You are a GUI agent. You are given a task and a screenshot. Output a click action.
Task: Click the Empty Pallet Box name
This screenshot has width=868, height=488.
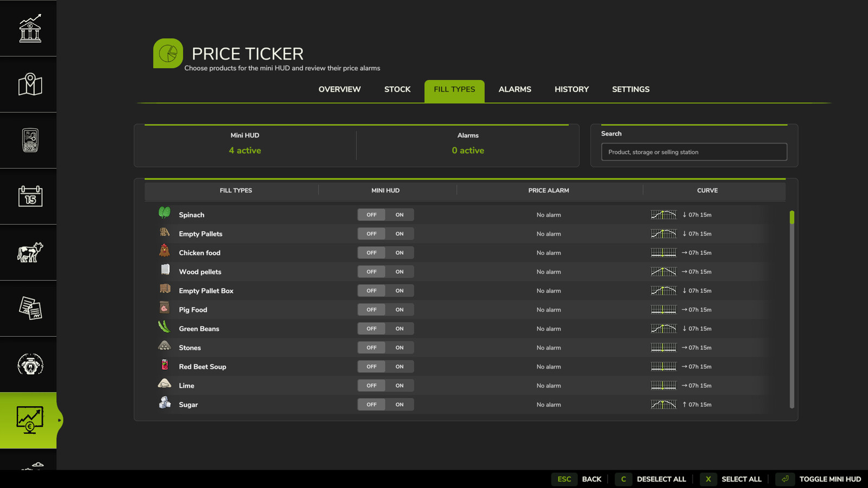pos(206,291)
